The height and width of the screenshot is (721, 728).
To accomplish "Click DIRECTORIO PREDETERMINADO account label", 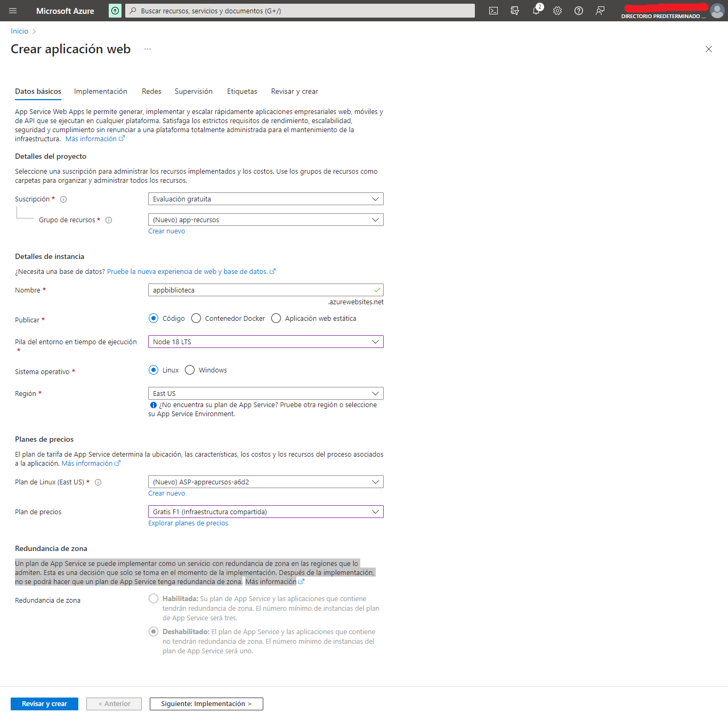I will point(663,17).
